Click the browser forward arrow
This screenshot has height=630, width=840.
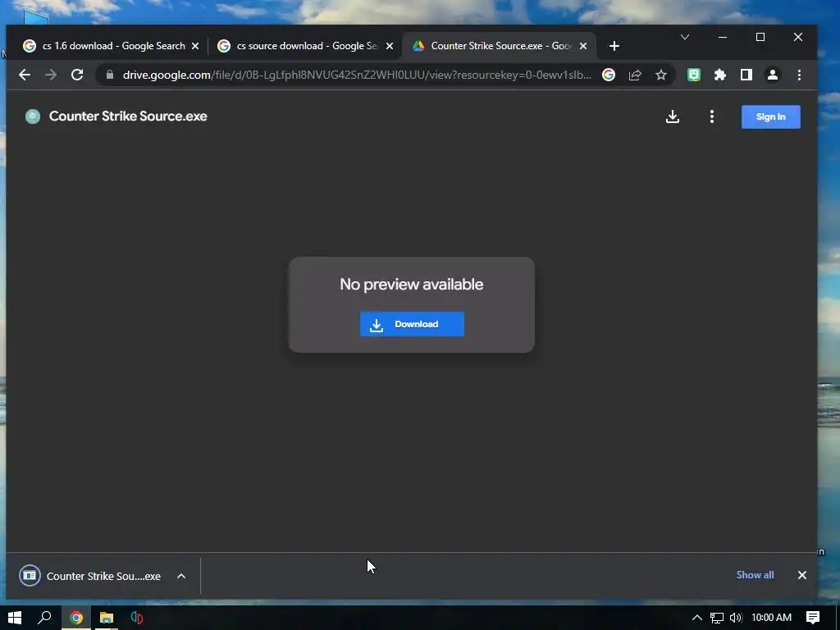point(51,75)
